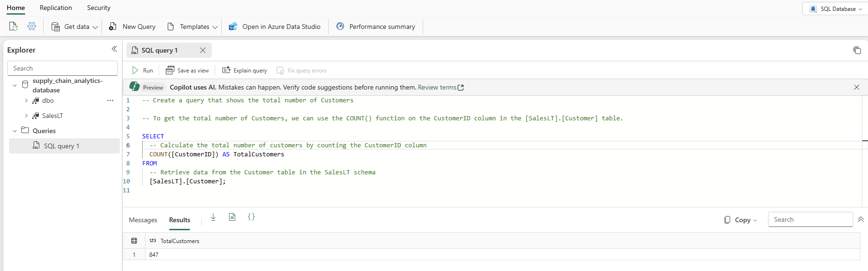Download results using the download arrow icon
This screenshot has height=271, width=868.
213,217
